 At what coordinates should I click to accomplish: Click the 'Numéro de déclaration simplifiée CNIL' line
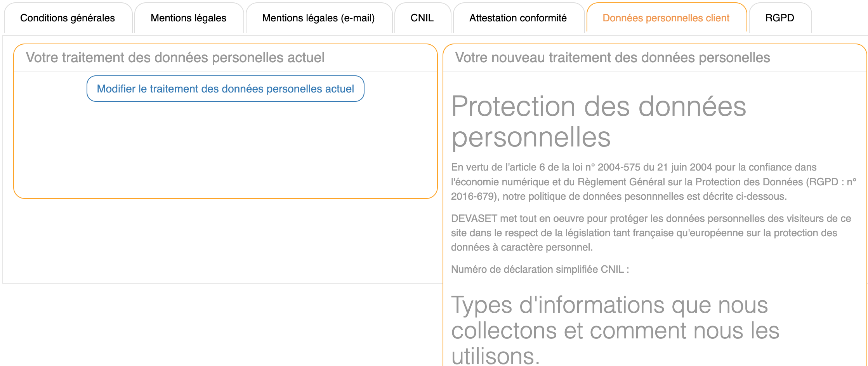(x=540, y=269)
